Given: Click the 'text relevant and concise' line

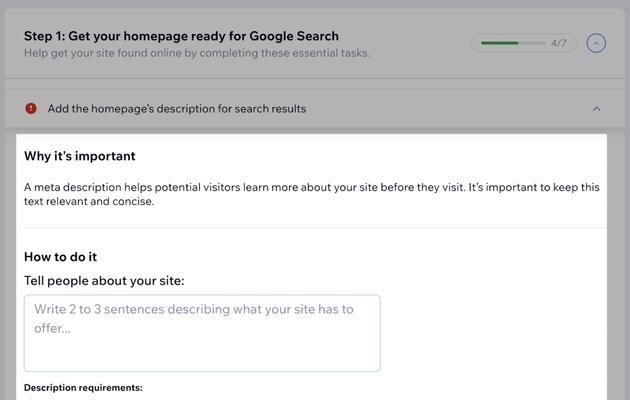Looking at the screenshot, I should [89, 201].
